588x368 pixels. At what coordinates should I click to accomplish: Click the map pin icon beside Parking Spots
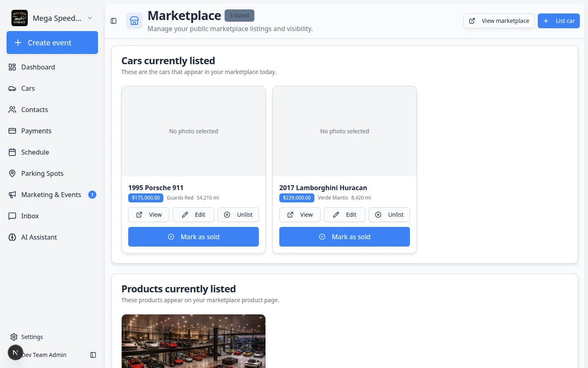12,173
